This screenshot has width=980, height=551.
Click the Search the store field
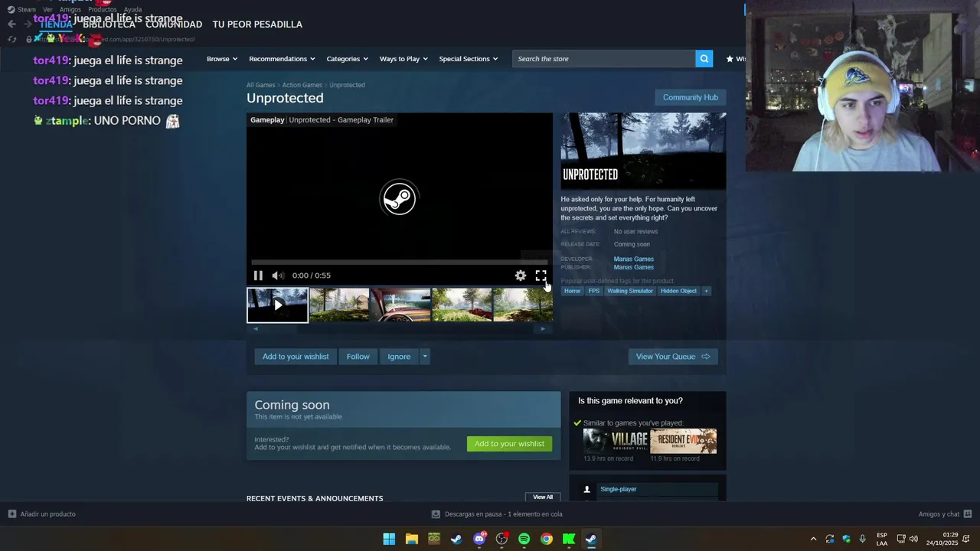[603, 59]
